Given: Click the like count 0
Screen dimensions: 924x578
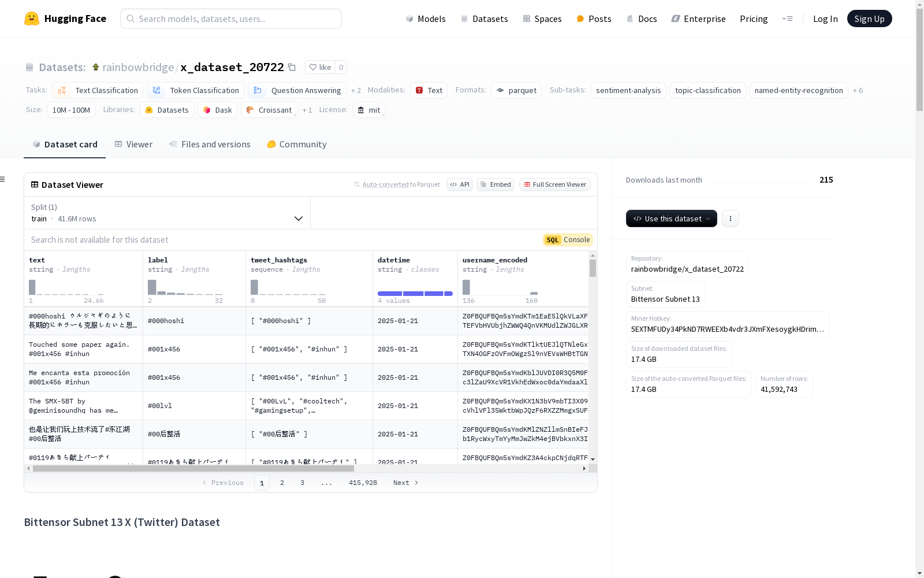Looking at the screenshot, I should coord(341,67).
